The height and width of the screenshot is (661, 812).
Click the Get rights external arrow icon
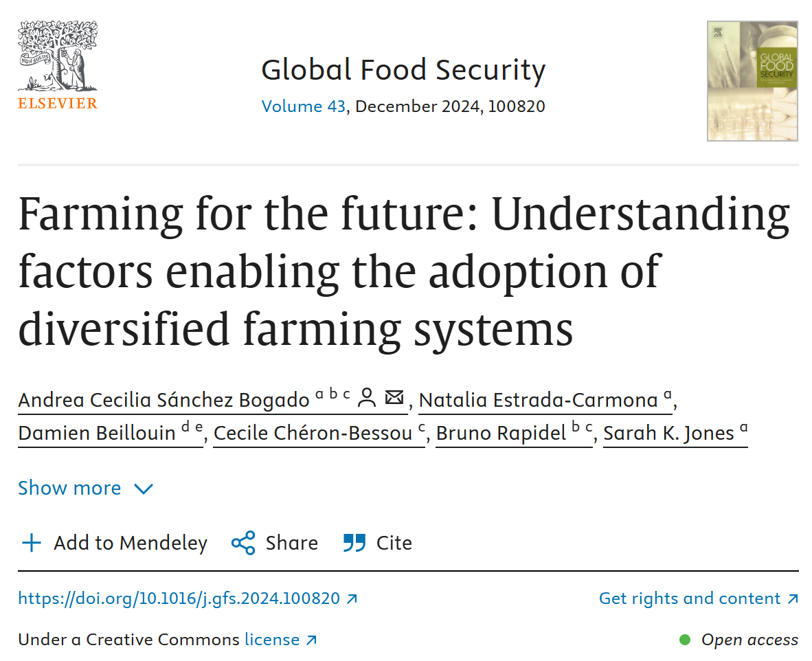pos(793,599)
